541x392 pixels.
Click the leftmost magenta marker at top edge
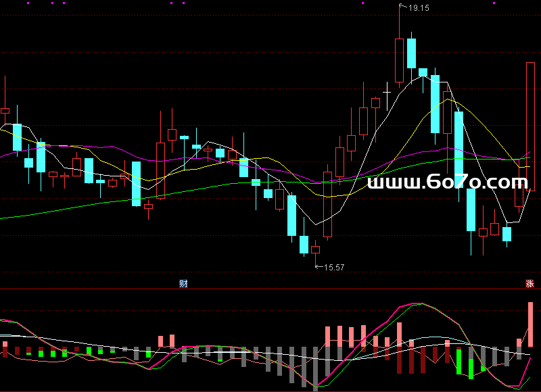tap(28, 3)
